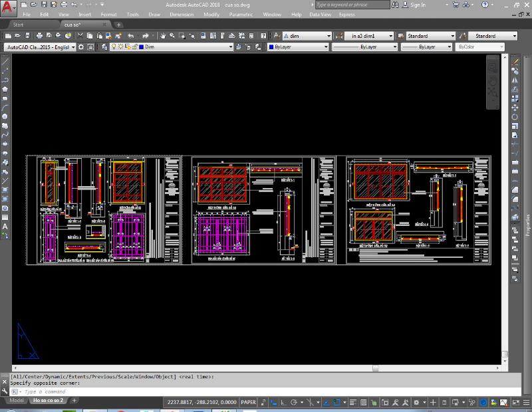The height and width of the screenshot is (412, 532).
Task: Select the Polygon draw tool
Action: pyautogui.click(x=5, y=89)
